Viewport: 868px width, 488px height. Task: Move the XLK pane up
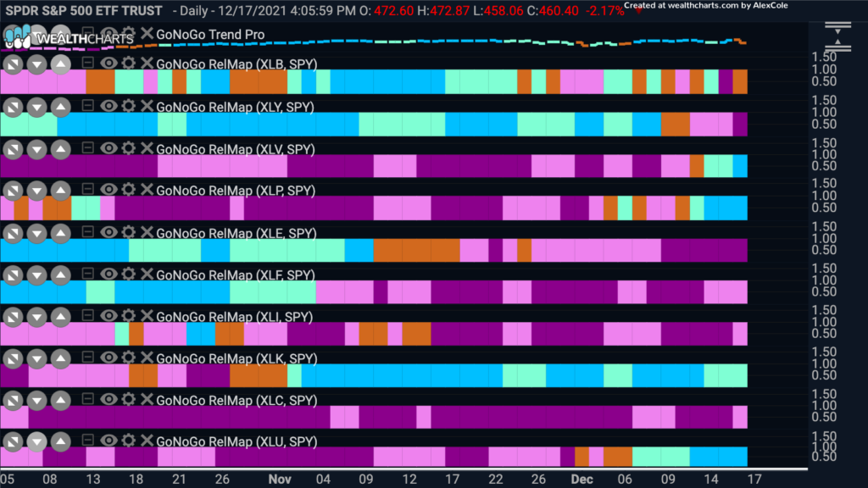pos(60,359)
